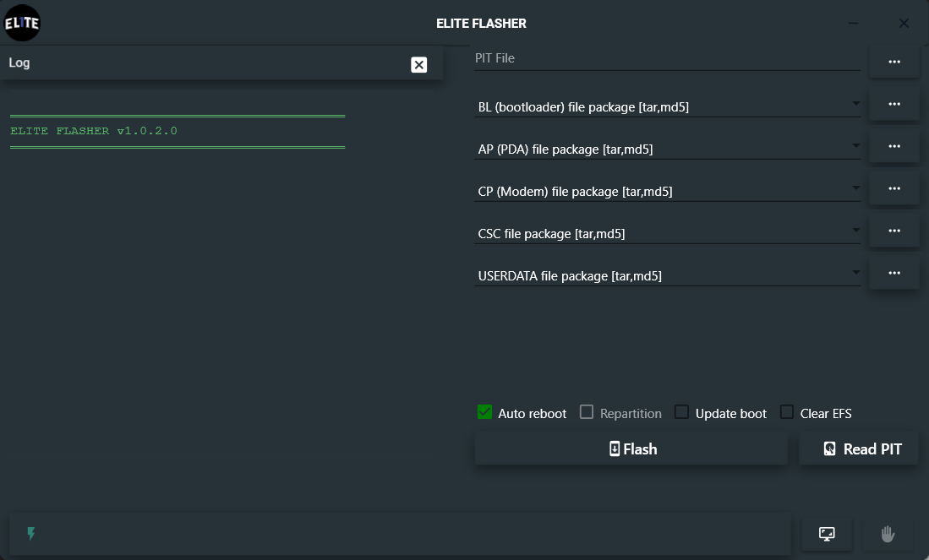Expand the BL bootloader file dropdown
929x560 pixels.
coord(855,104)
